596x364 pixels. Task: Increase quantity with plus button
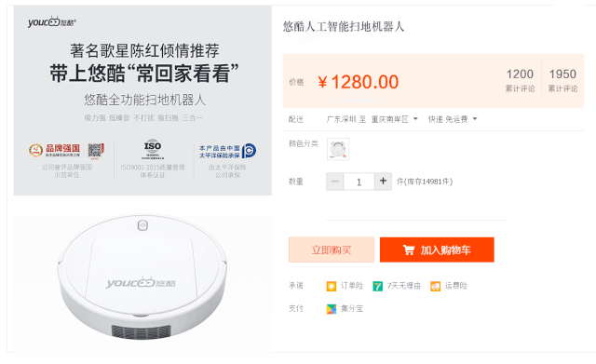coord(383,182)
